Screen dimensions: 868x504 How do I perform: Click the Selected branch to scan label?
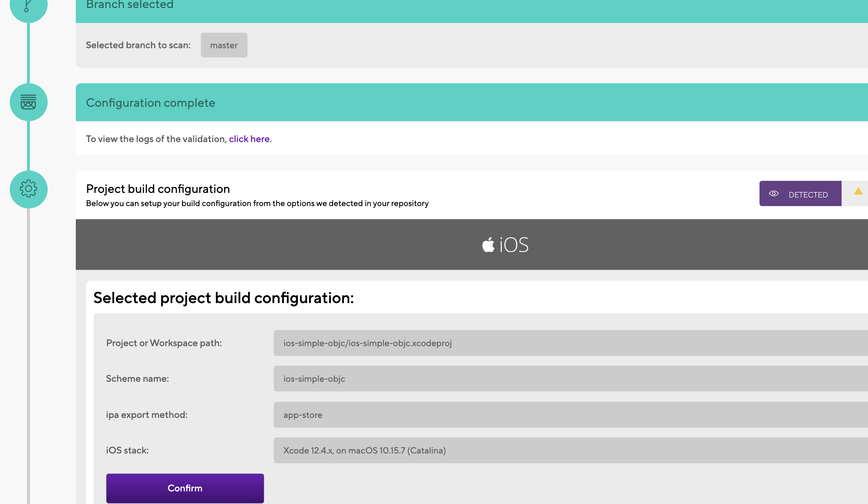click(138, 45)
